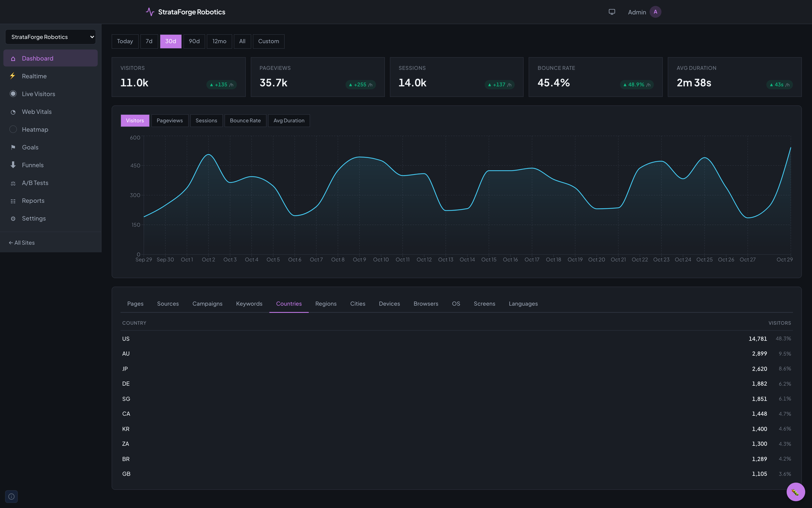Select the 12mo date range
This screenshot has width=812, height=508.
(x=219, y=41)
